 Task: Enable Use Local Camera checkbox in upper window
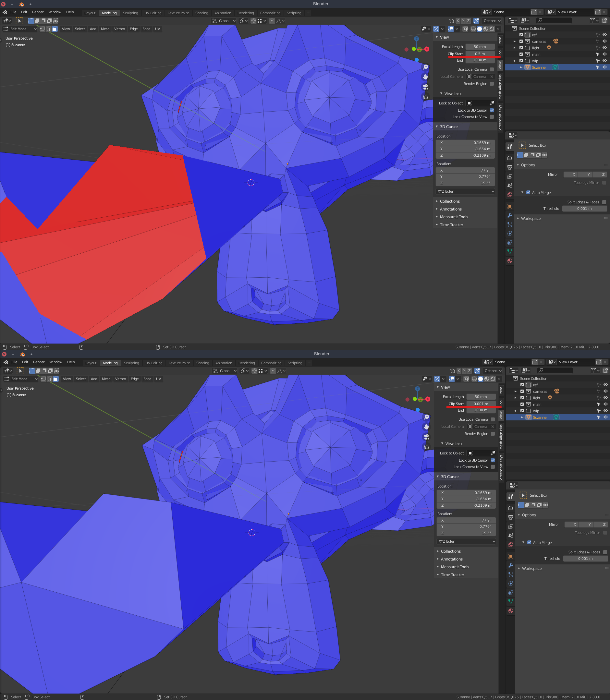pos(492,69)
